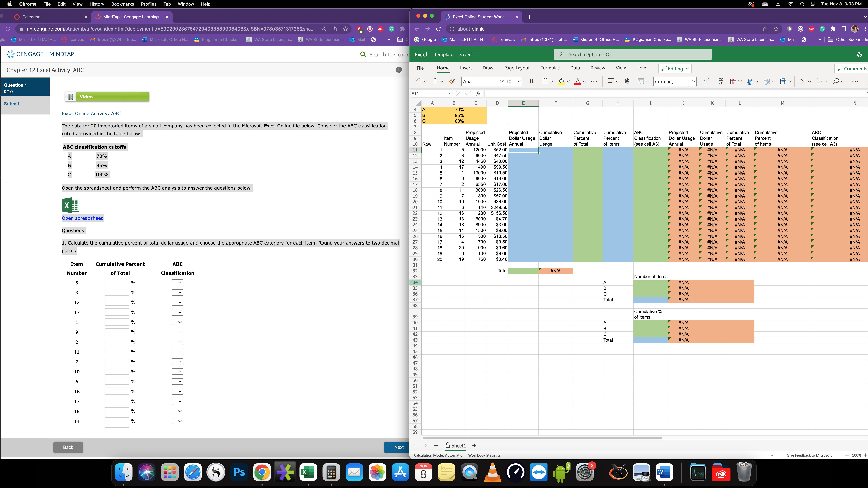Click the Find and Select magnifier icon
The image size is (868, 488).
click(836, 81)
